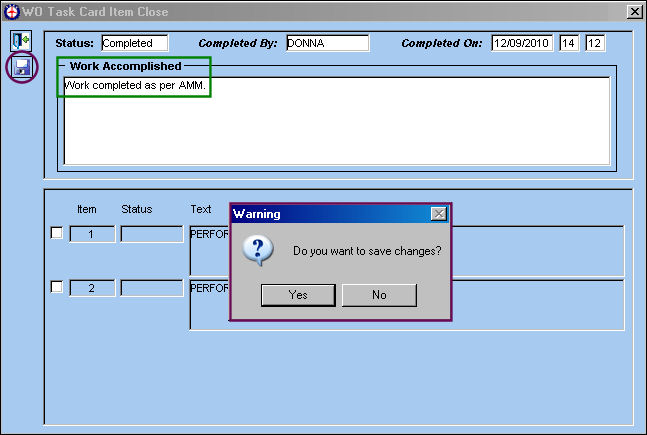Image resolution: width=647 pixels, height=435 pixels.
Task: Close the WO Task Card Item Close window
Action: (635, 12)
